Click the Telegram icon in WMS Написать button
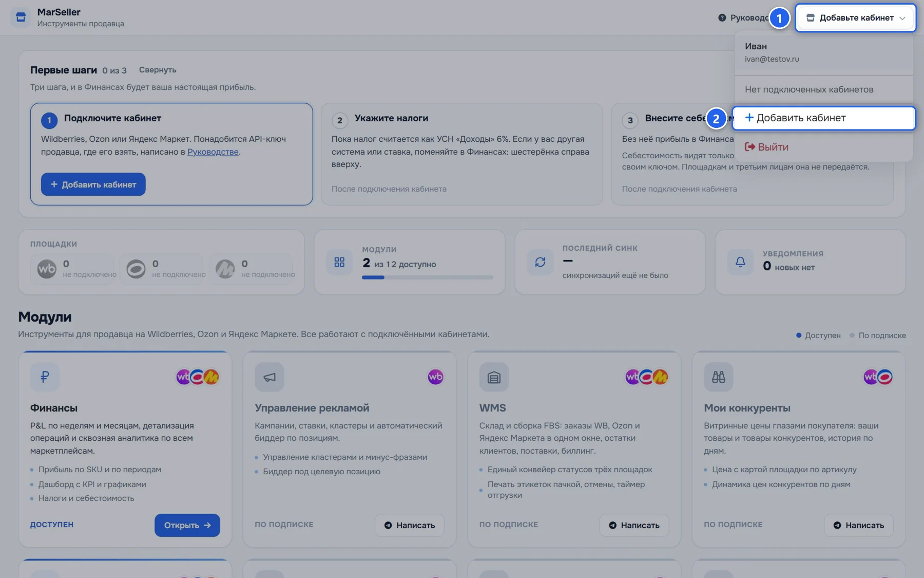This screenshot has width=924, height=578. pyautogui.click(x=612, y=525)
